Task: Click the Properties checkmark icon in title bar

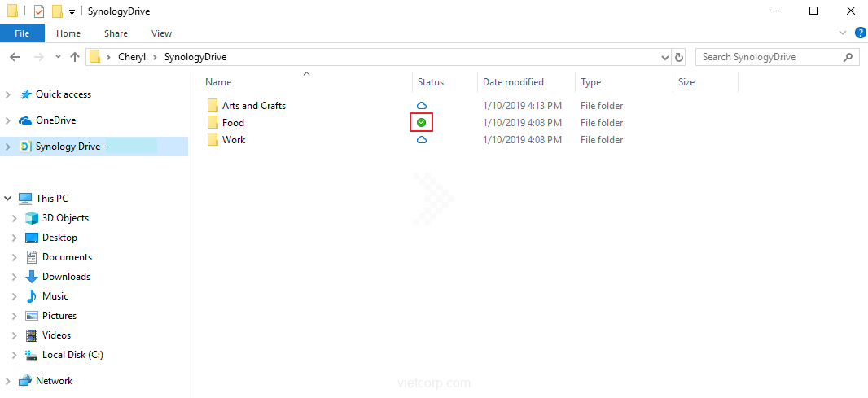Action: click(38, 11)
